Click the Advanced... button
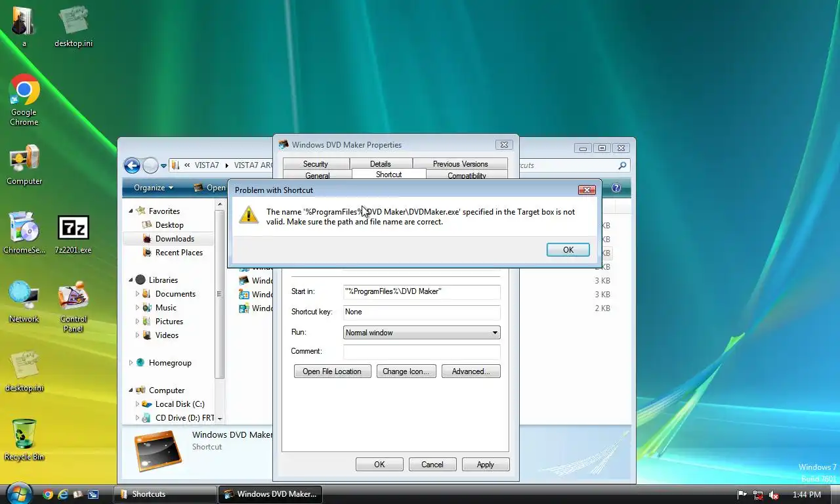 (x=471, y=371)
